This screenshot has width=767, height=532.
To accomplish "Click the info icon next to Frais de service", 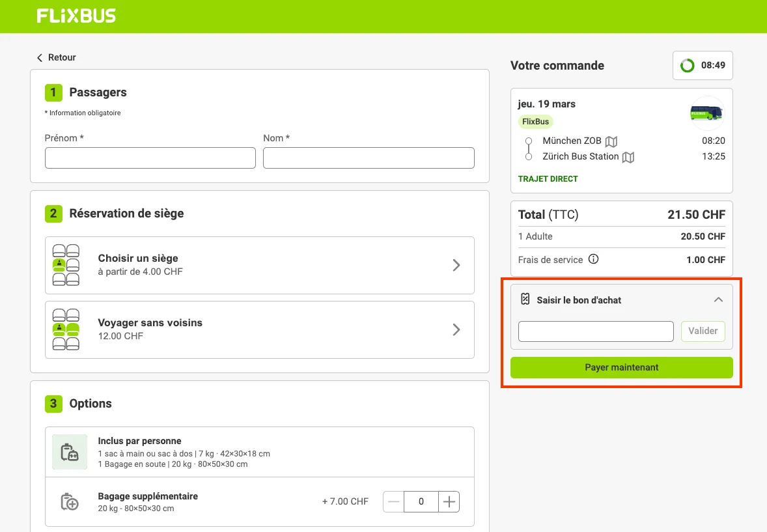I will tap(593, 259).
